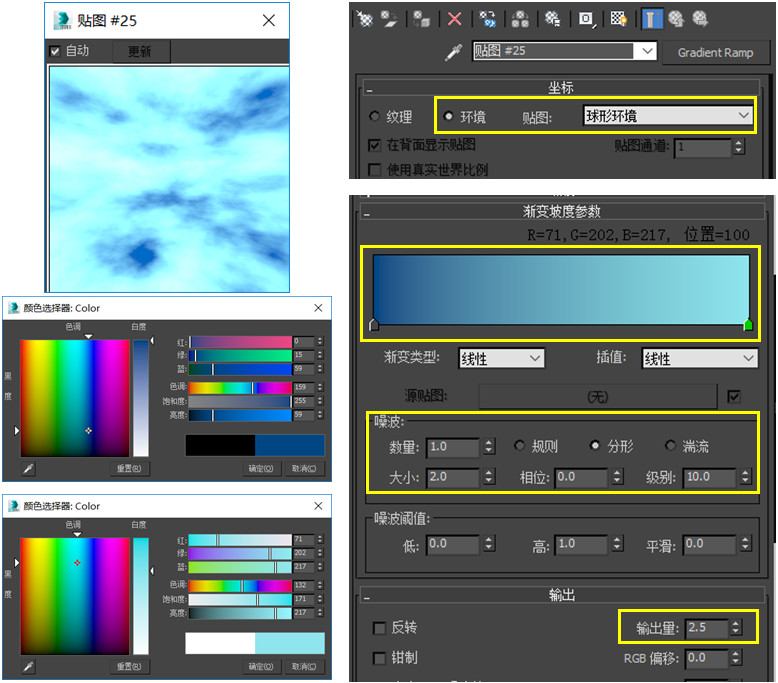This screenshot has height=683, width=778.
Task: Click the 数量 noise amount field
Action: coord(453,447)
